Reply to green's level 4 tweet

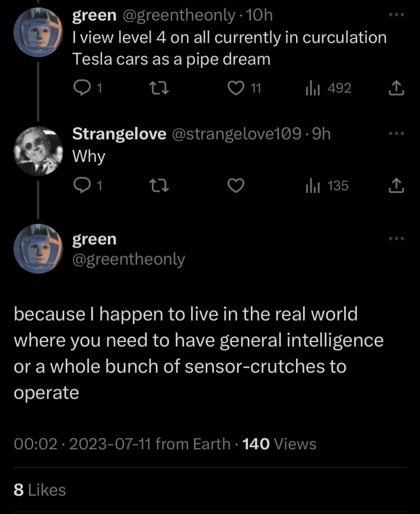pos(81,88)
